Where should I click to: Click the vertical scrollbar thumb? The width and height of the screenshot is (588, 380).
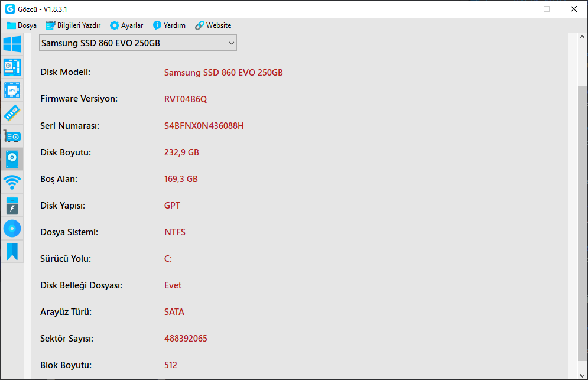pos(582,223)
